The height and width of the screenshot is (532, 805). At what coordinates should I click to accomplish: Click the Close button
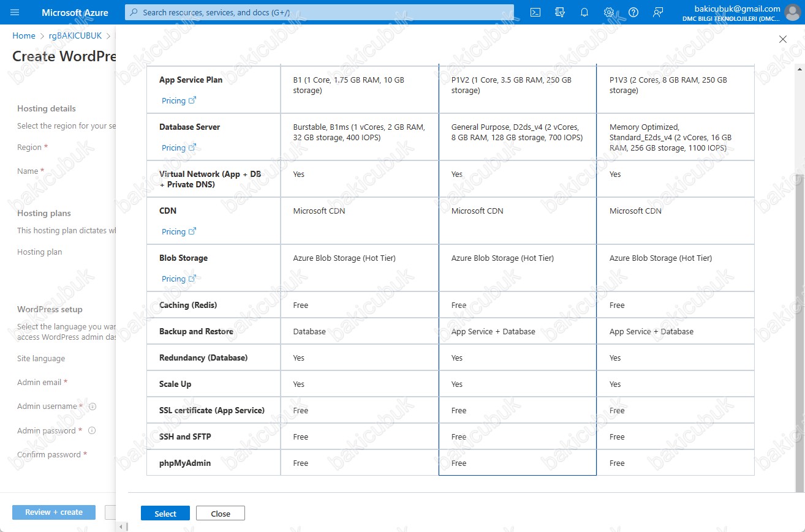pos(221,513)
